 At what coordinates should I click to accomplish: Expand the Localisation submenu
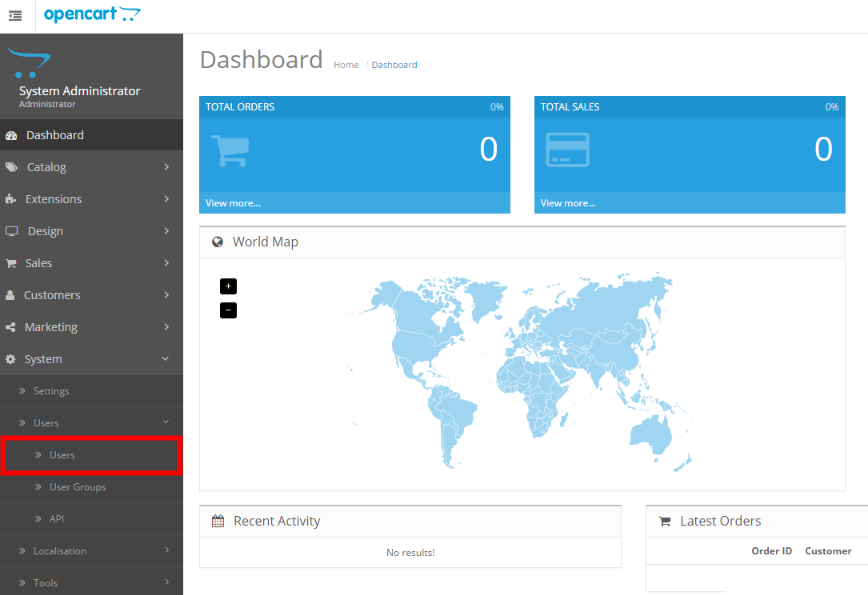(x=91, y=551)
